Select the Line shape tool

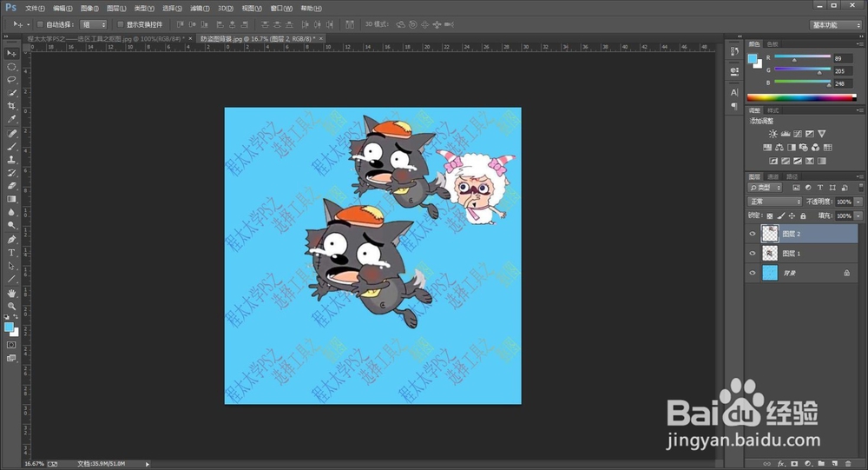11,279
